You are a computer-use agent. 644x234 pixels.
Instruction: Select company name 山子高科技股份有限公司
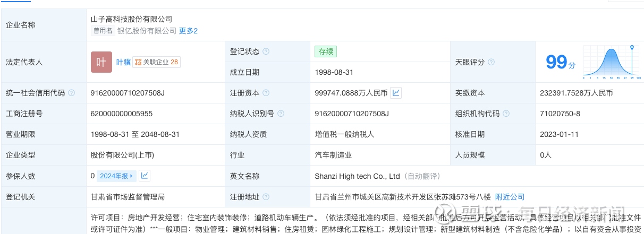[132, 19]
